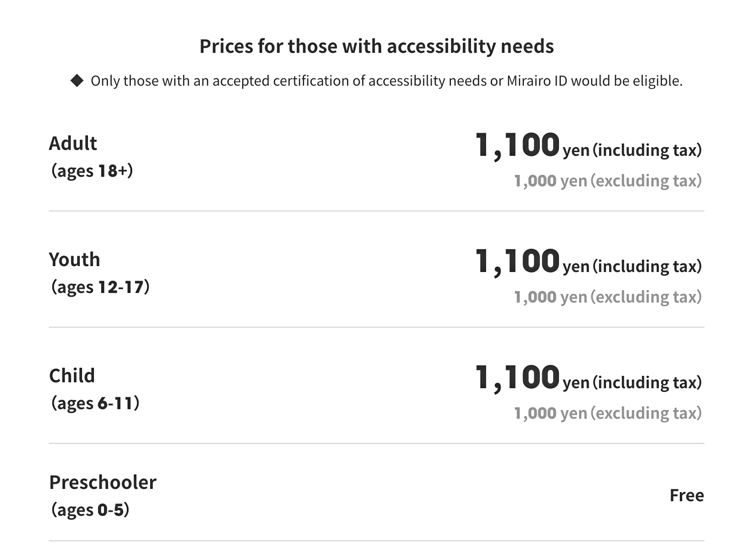Image resolution: width=756 pixels, height=555 pixels.
Task: Select the 'Youth' category label
Action: [x=74, y=260]
